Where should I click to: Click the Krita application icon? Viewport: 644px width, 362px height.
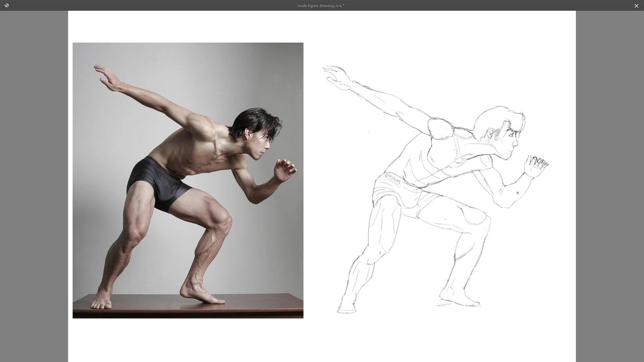(x=7, y=5)
